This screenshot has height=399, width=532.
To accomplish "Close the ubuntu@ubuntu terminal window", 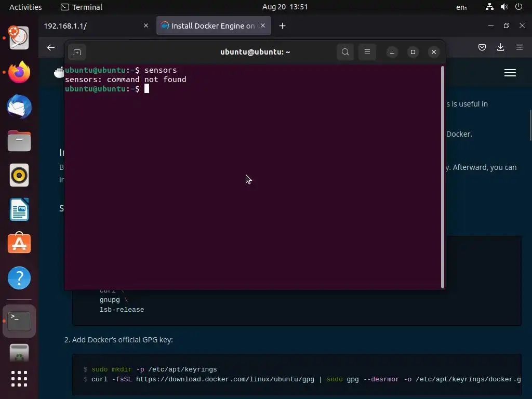I will 434,52.
